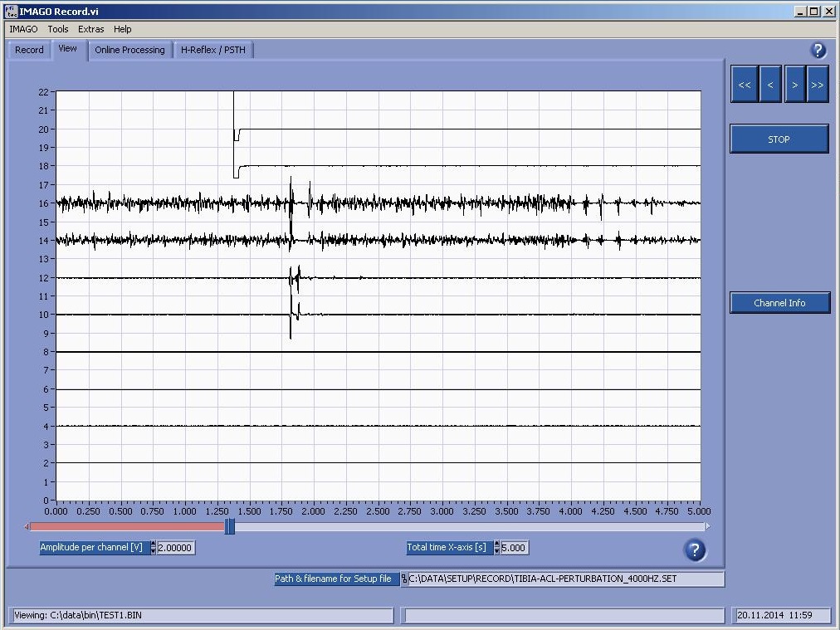Open the Tools menu
Screen dimensions: 840x630
[x=58, y=29]
